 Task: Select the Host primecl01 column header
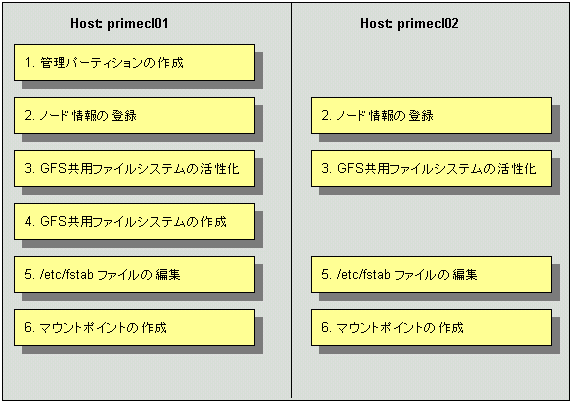pos(119,23)
